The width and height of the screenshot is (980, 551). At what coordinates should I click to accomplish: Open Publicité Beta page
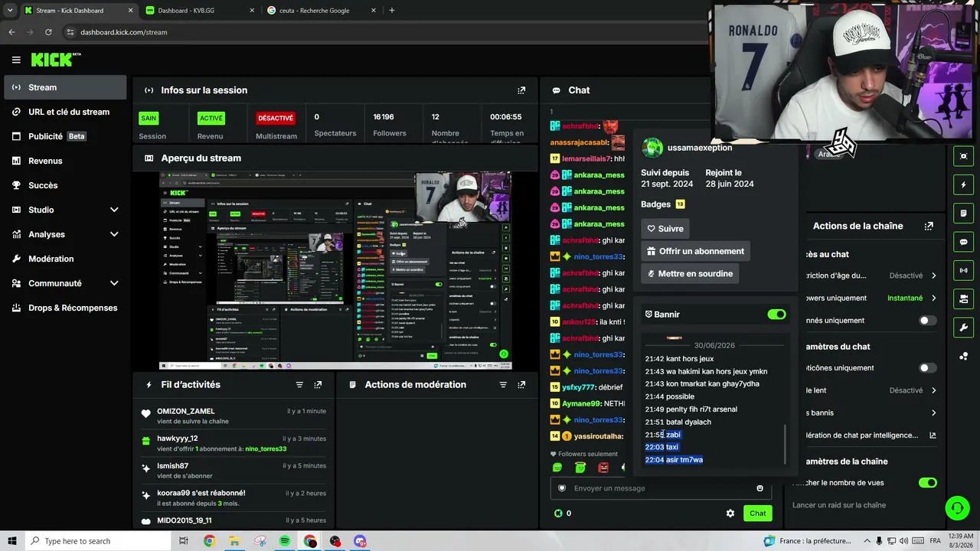coord(65,136)
